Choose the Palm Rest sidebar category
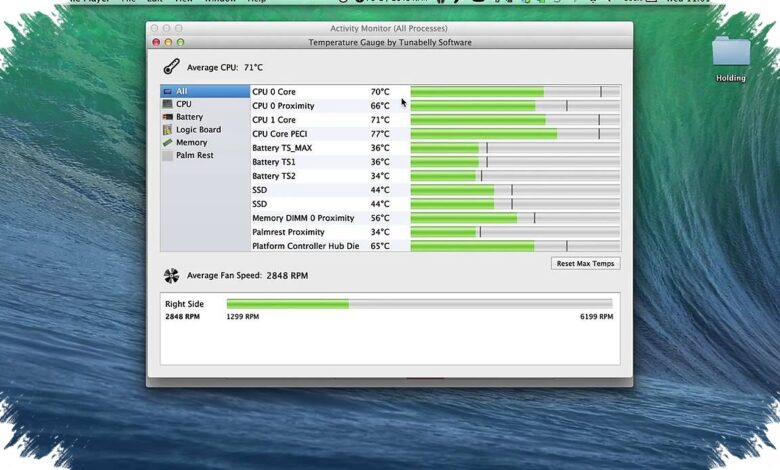 [x=205, y=155]
